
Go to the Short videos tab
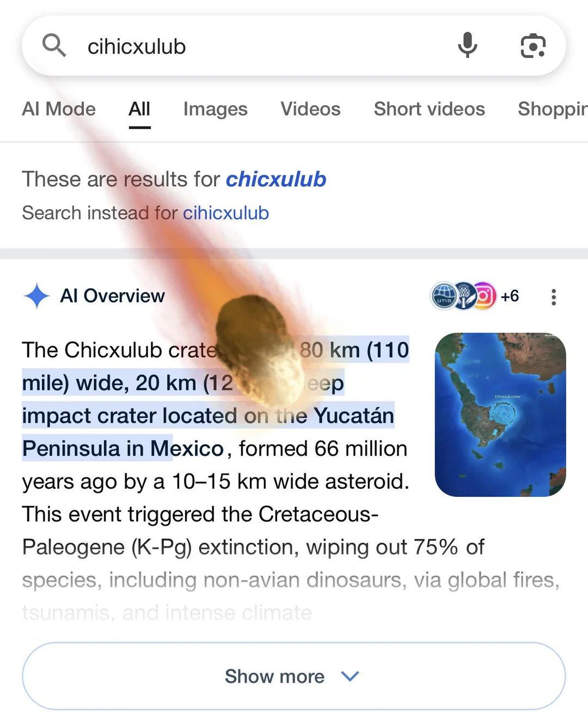[x=429, y=109]
